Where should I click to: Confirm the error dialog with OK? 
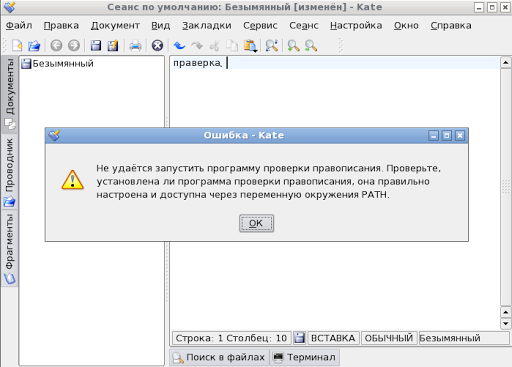(256, 223)
